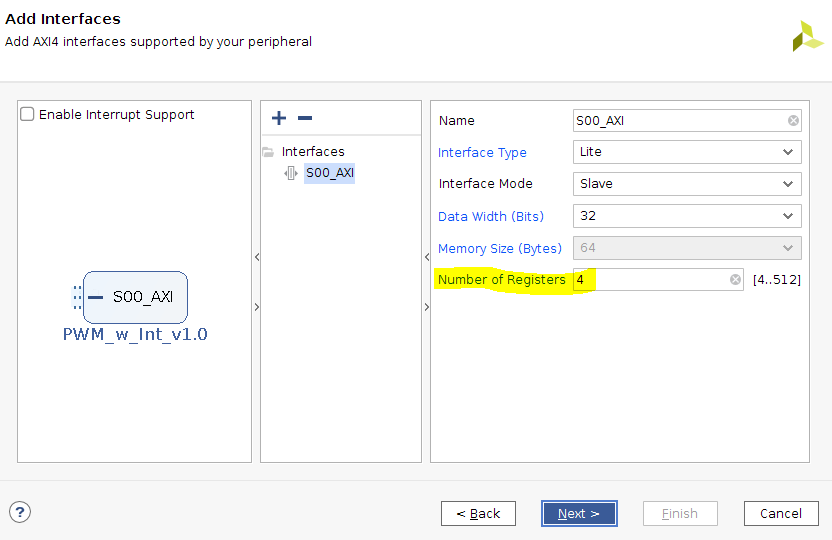The width and height of the screenshot is (832, 540).
Task: Click the minus icon to remove interface
Action: tap(305, 118)
